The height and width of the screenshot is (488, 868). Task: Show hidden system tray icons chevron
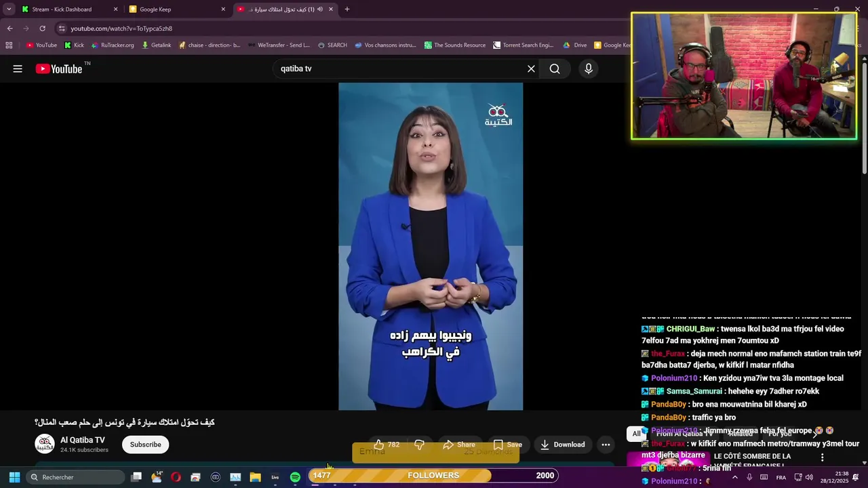pyautogui.click(x=734, y=477)
